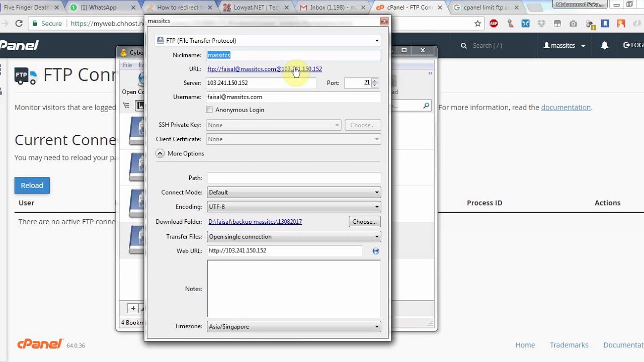Enable Anonymous Login checkbox
The height and width of the screenshot is (362, 644).
tap(209, 110)
